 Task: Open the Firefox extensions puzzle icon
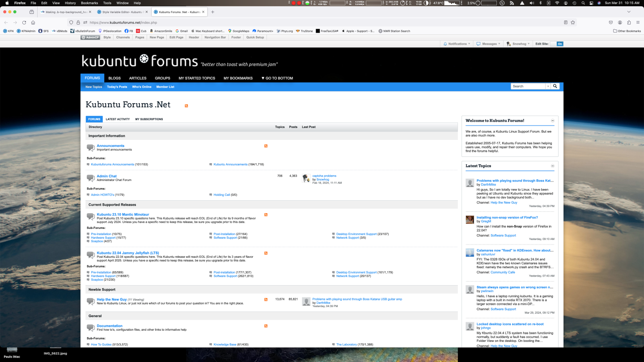(629, 22)
